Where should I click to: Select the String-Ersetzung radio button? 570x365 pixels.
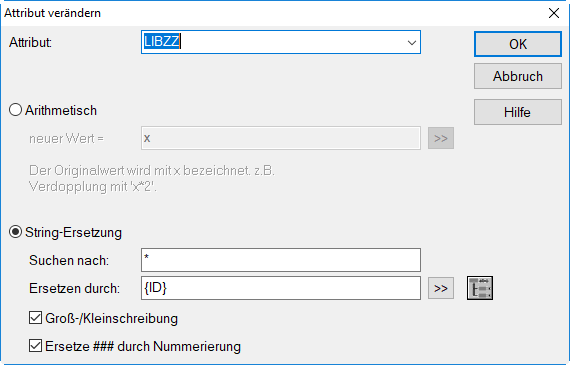(16, 232)
